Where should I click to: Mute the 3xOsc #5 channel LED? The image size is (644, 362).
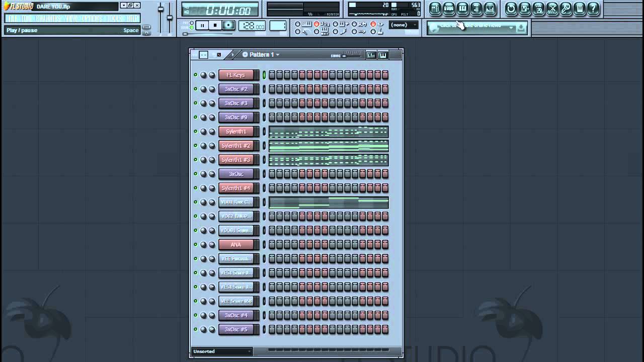tap(195, 329)
